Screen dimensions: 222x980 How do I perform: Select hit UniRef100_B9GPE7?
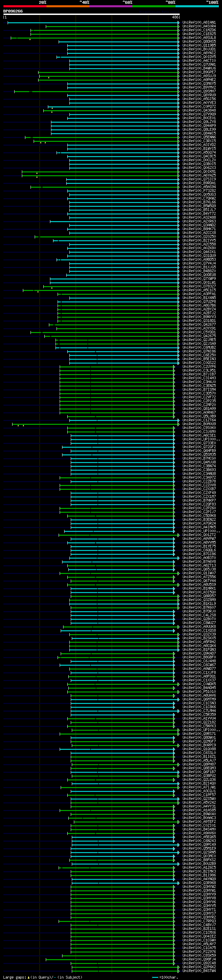[199, 72]
